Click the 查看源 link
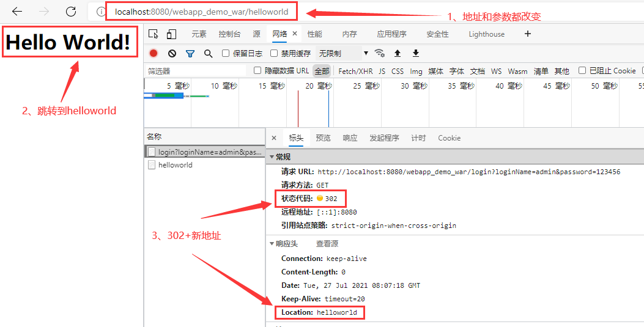This screenshot has height=327, width=644. (x=327, y=244)
